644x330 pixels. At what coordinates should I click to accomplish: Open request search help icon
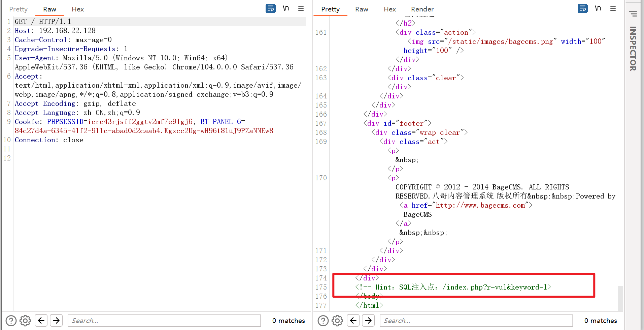click(x=11, y=321)
